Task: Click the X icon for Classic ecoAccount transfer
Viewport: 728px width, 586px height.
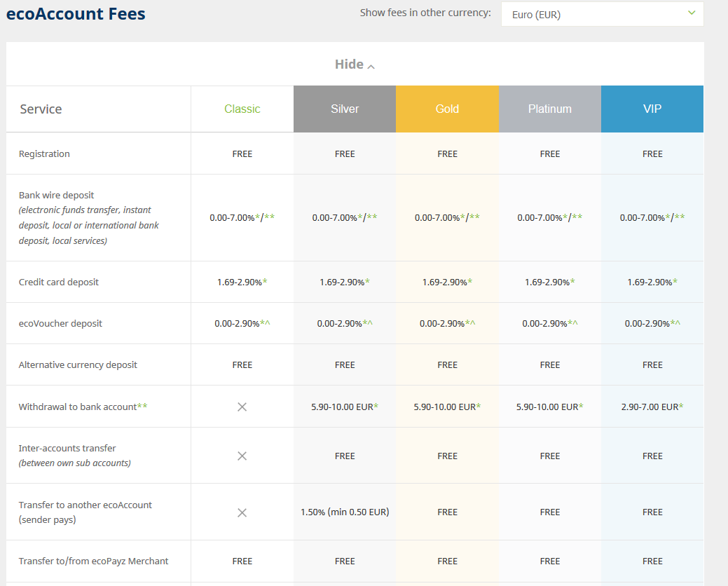Action: tap(242, 512)
